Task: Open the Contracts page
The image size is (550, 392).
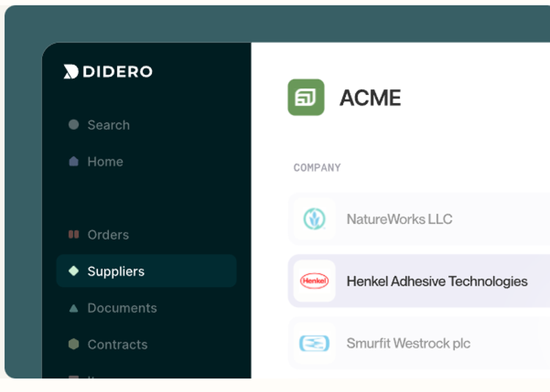Action: 117,345
